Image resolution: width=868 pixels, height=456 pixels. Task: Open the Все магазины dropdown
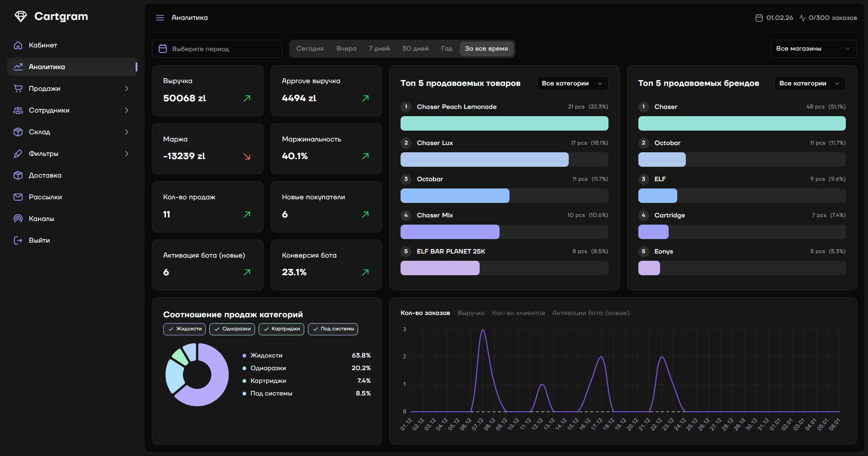coord(813,49)
